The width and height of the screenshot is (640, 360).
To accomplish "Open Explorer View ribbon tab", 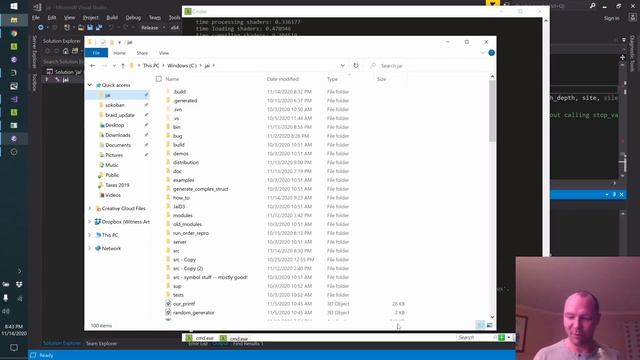I will [x=164, y=53].
